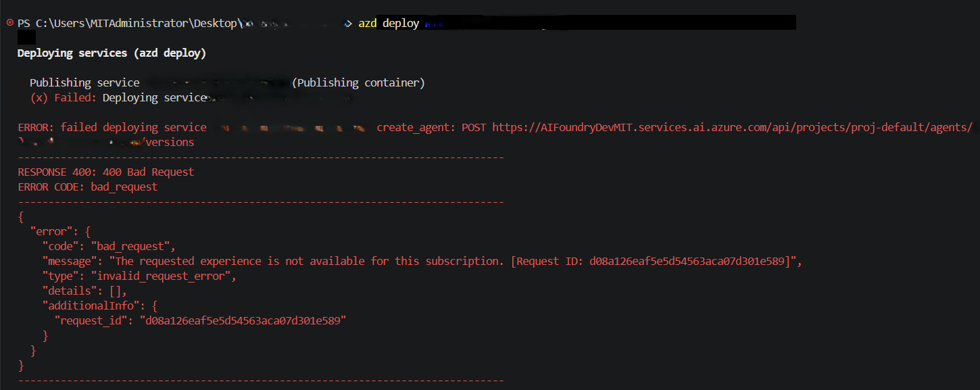
Task: Click the '/versions' path fragment
Action: [167, 142]
